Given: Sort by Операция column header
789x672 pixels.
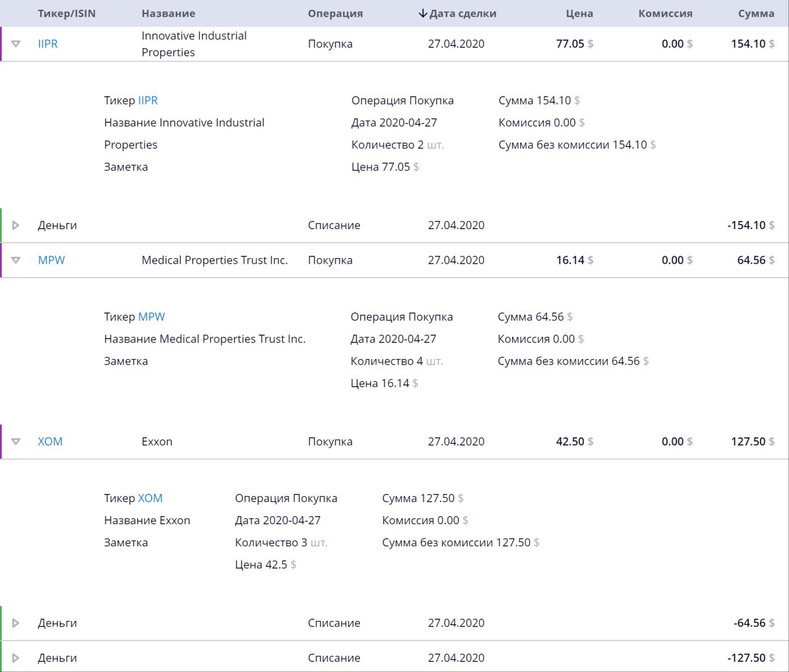Looking at the screenshot, I should point(335,14).
